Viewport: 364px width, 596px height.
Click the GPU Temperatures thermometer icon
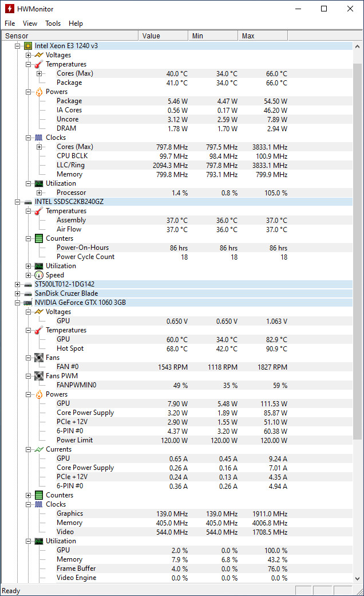(x=39, y=330)
